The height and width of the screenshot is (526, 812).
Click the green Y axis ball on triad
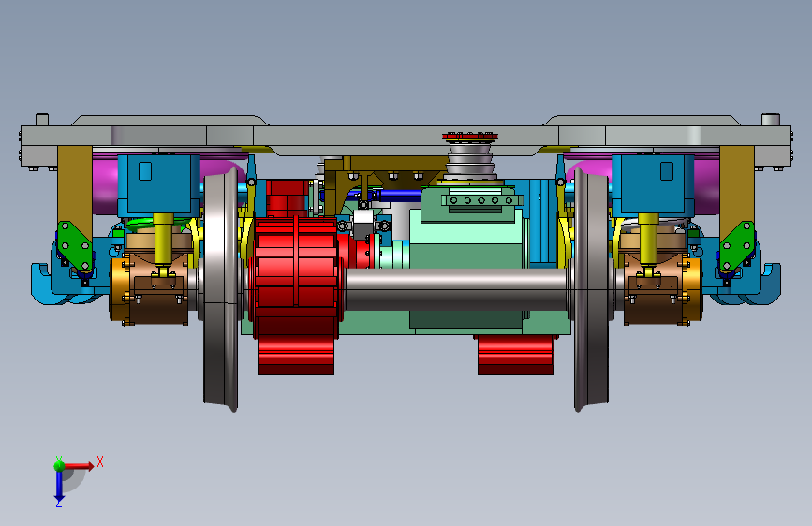point(59,465)
